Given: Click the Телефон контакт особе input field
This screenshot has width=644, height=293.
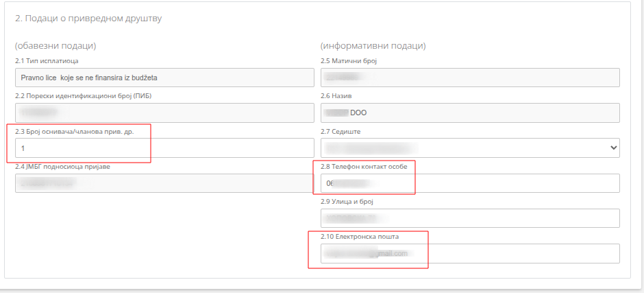Looking at the screenshot, I should [469, 183].
